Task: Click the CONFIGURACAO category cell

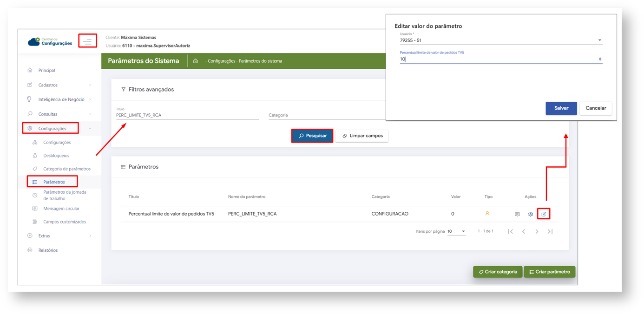Action: pyautogui.click(x=390, y=214)
